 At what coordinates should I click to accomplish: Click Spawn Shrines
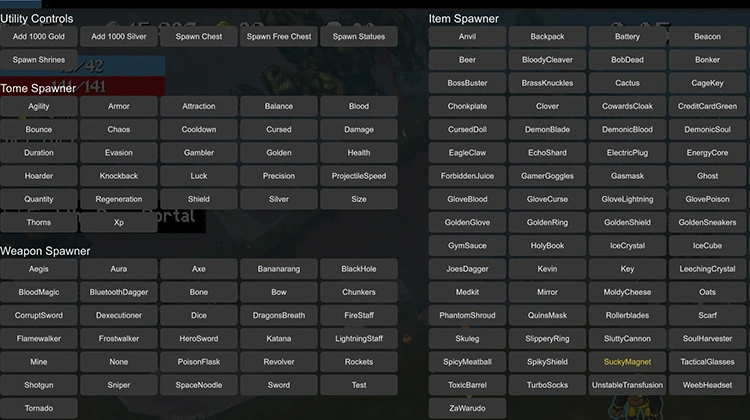[x=39, y=60]
